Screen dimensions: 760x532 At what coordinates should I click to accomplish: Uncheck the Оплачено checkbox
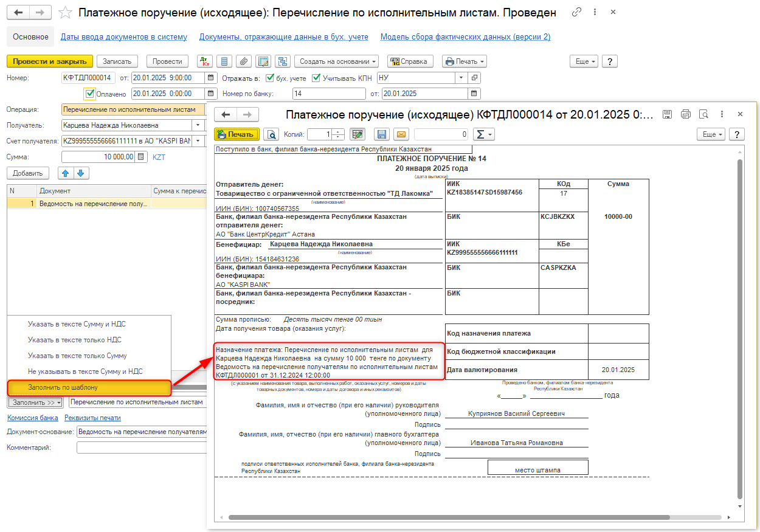click(x=90, y=94)
